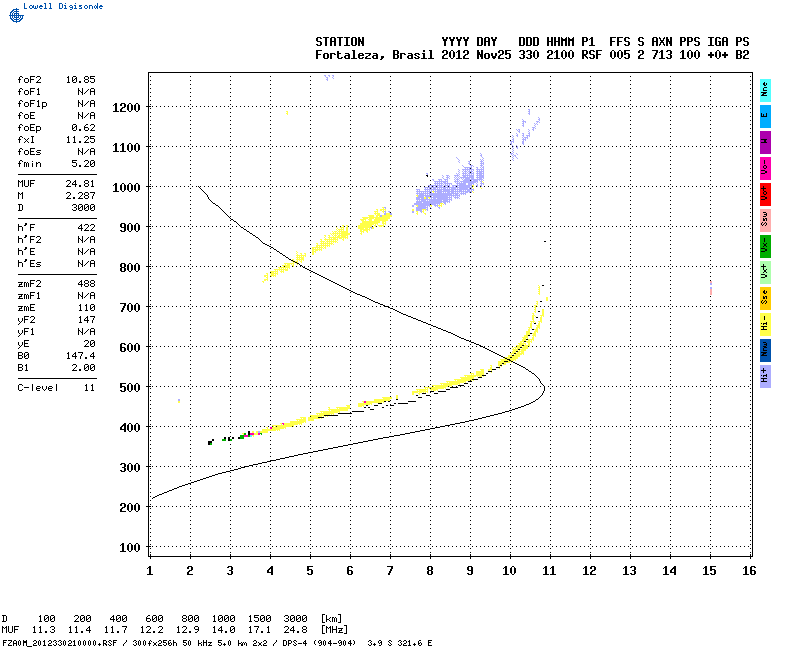Click the PS value B2
The height and width of the screenshot is (650, 800).
click(742, 55)
